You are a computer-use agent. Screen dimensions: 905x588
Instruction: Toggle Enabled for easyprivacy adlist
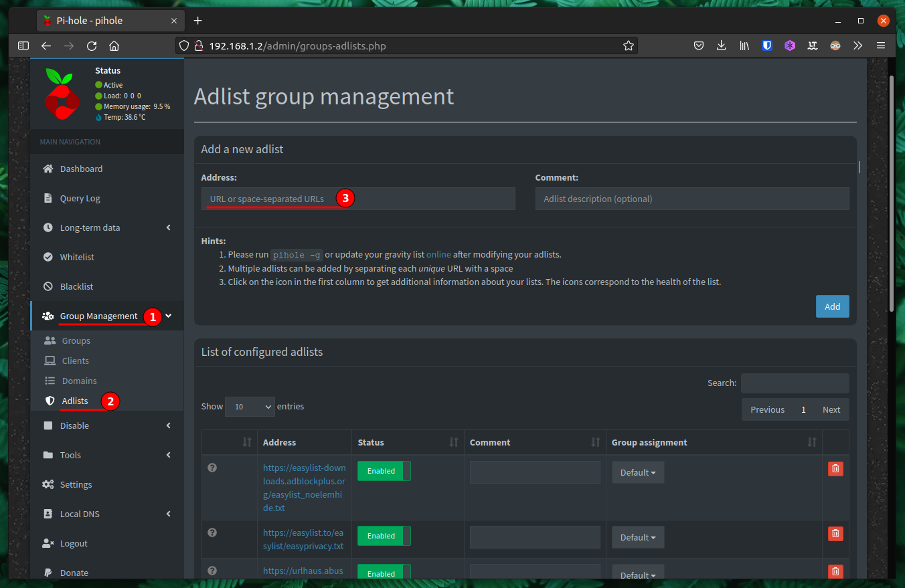point(384,536)
